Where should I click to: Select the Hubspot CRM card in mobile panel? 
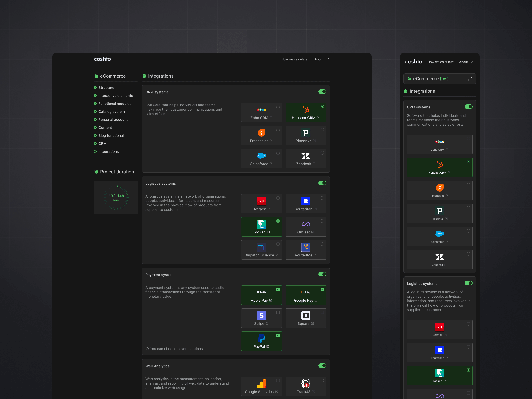click(x=440, y=167)
